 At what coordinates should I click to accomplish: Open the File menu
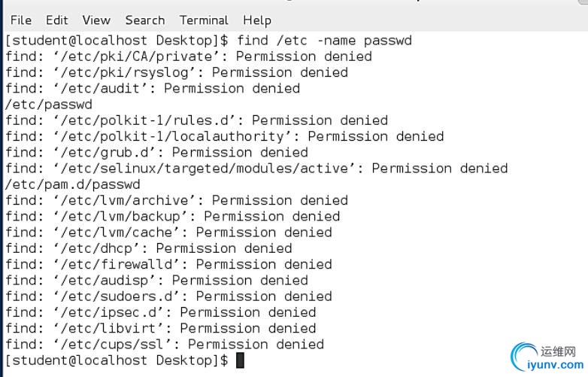pos(21,20)
